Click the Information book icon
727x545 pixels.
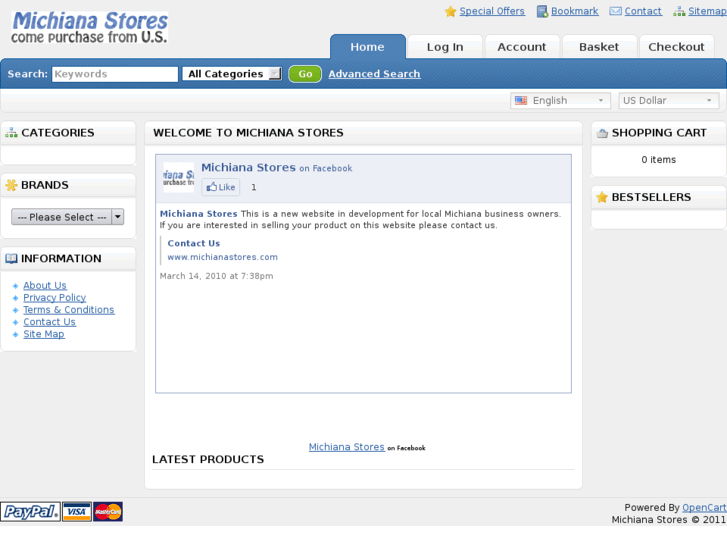pos(11,258)
